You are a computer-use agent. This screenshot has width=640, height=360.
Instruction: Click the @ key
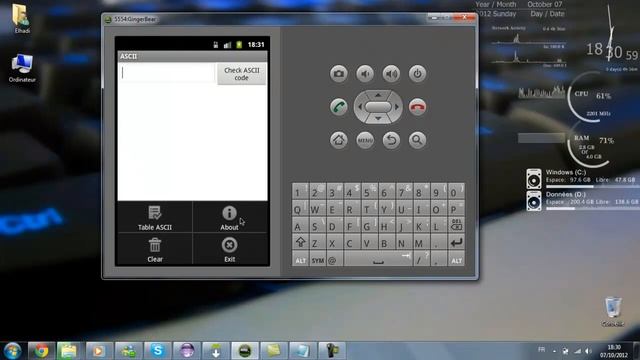334,260
